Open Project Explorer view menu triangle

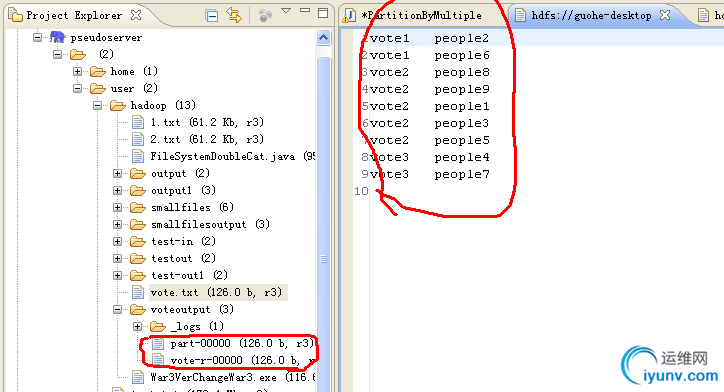pos(286,11)
